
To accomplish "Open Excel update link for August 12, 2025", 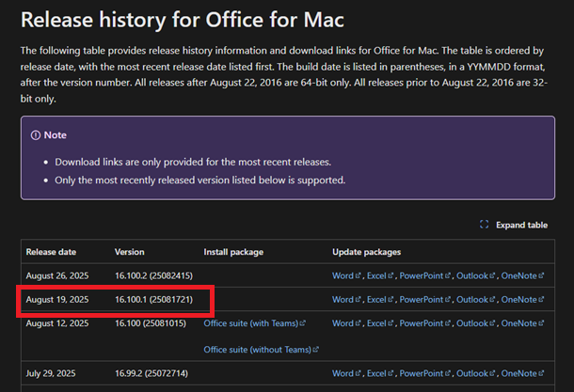I will tap(380, 323).
